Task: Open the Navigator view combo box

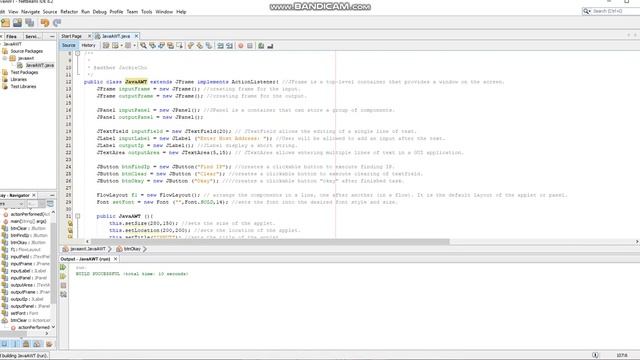Action: tap(12, 204)
